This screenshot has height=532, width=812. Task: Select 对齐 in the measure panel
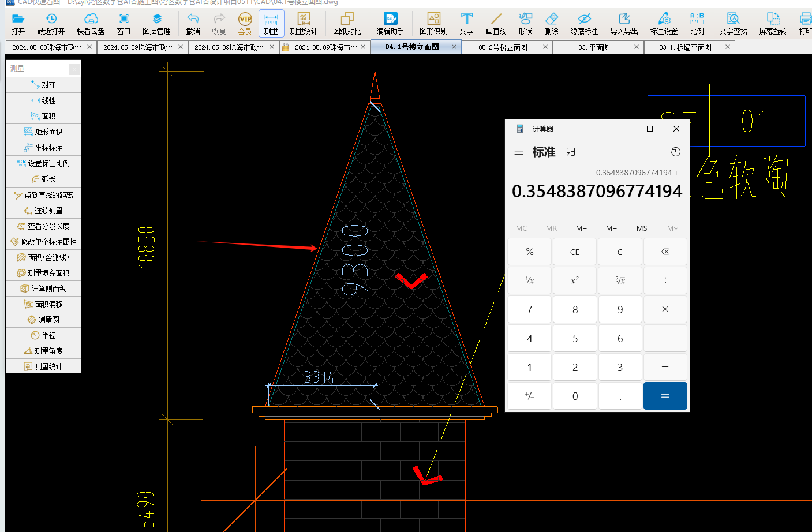[x=43, y=84]
